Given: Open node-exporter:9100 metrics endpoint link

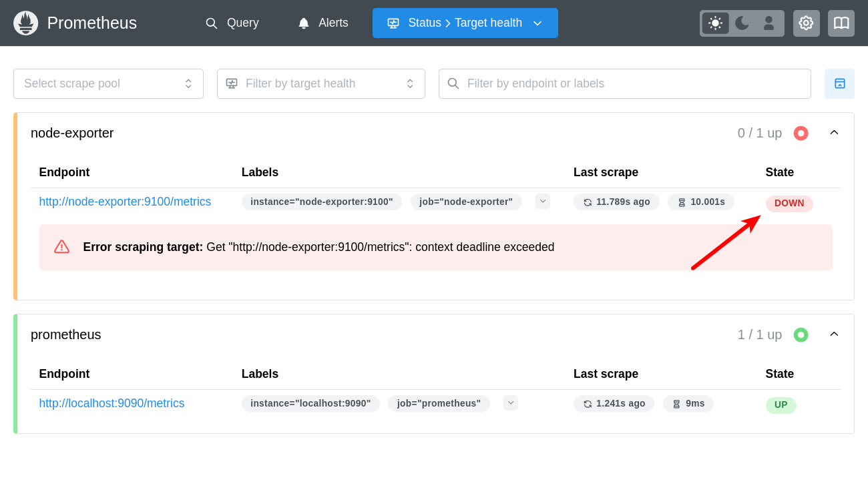Looking at the screenshot, I should pos(125,202).
